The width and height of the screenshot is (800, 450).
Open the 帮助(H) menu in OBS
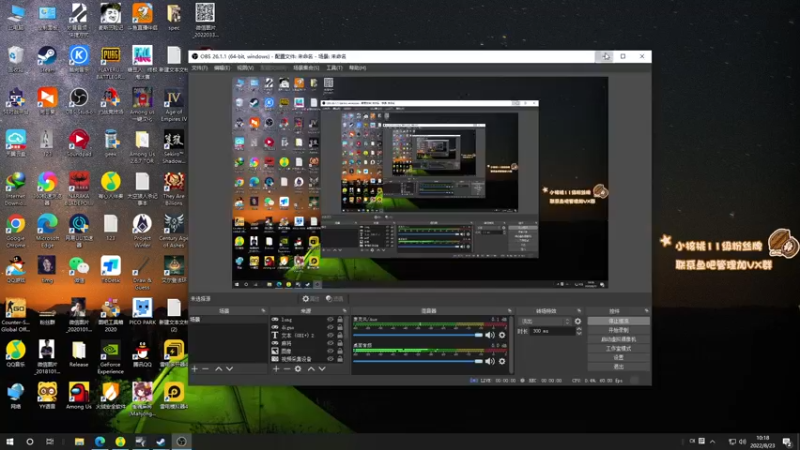(357, 68)
